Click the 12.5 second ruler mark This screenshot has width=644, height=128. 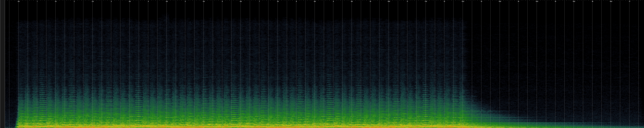pos(463,1)
